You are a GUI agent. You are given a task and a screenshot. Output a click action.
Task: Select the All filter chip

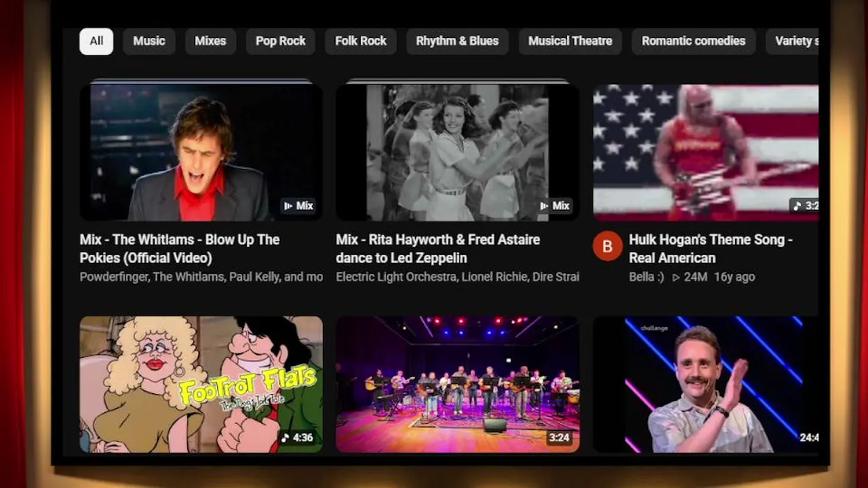point(96,41)
